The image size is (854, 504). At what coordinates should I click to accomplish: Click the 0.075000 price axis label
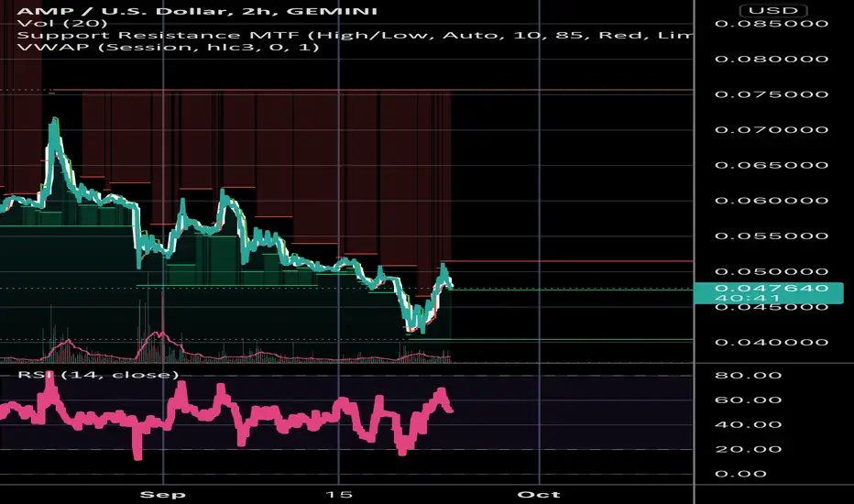tap(772, 94)
